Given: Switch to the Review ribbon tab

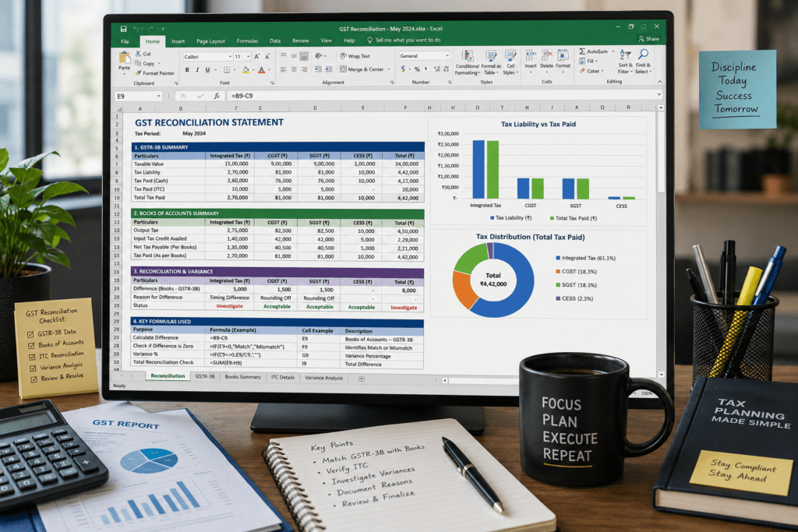Looking at the screenshot, I should [x=300, y=41].
